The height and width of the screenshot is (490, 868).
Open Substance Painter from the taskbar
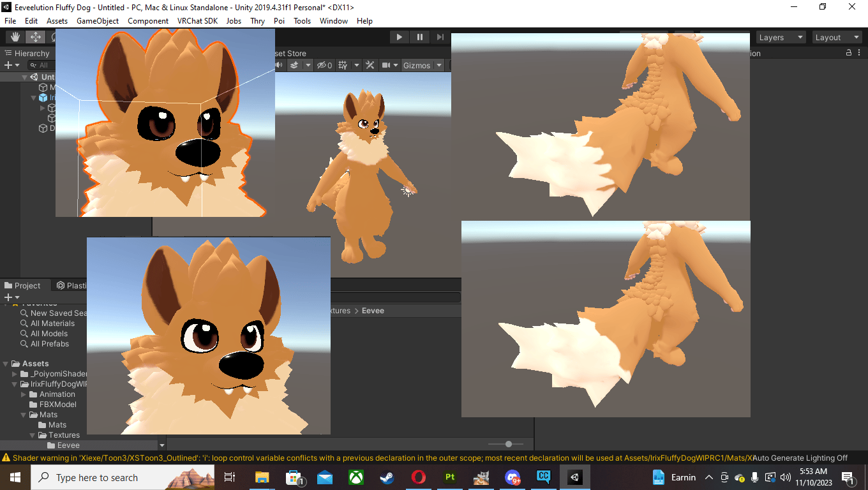pyautogui.click(x=450, y=477)
